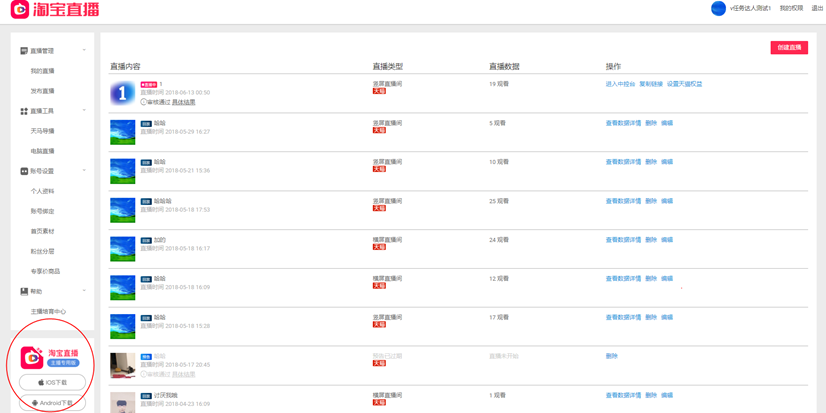Viewport: 826px width, 413px height.
Task: Collapse the 帮助 section chevron
Action: [x=84, y=291]
